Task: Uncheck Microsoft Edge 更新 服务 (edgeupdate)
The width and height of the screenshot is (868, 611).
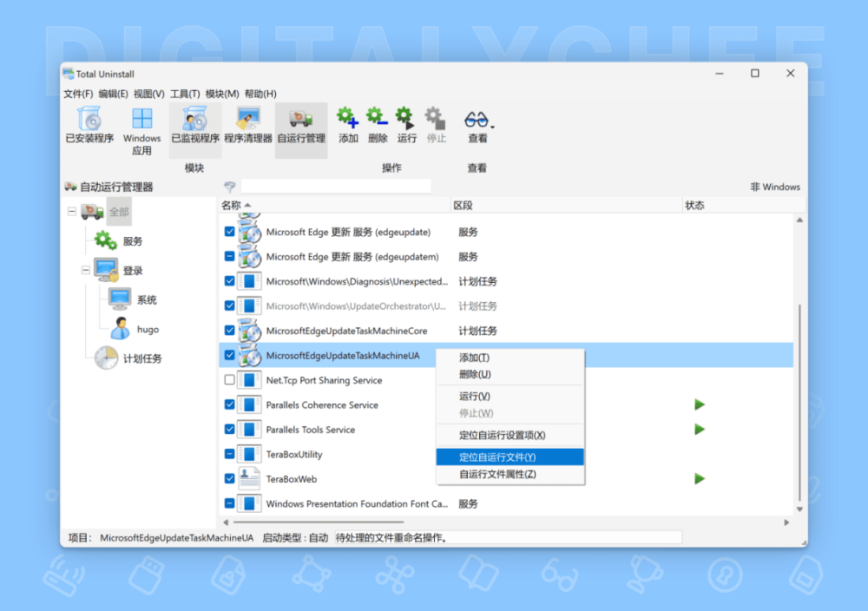Action: [229, 232]
